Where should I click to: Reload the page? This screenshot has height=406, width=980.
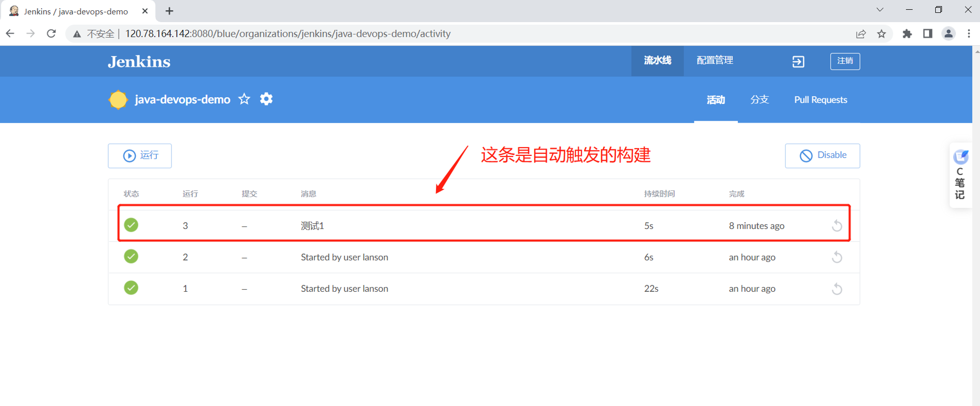[x=51, y=33]
